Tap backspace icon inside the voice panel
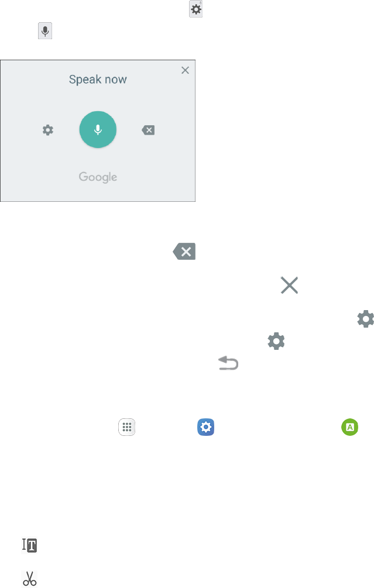Viewport: 374px width, 588px height. [148, 130]
